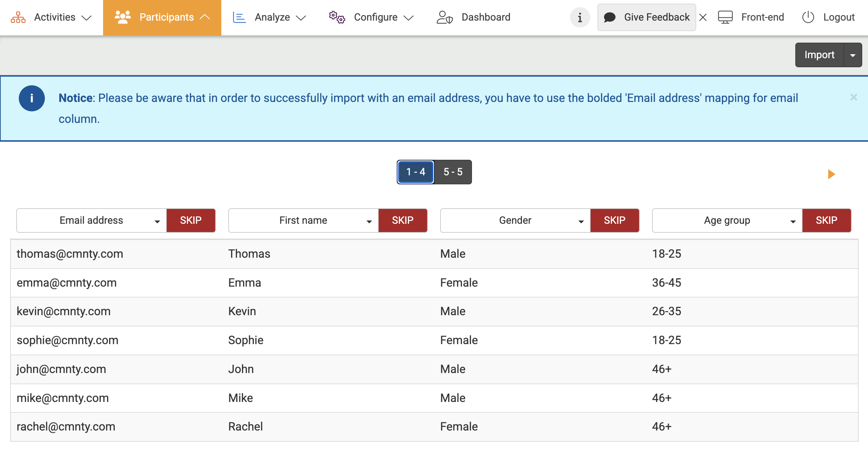Image resolution: width=868 pixels, height=454 pixels.
Task: Switch to columns 5 - 5 page
Action: click(x=453, y=172)
